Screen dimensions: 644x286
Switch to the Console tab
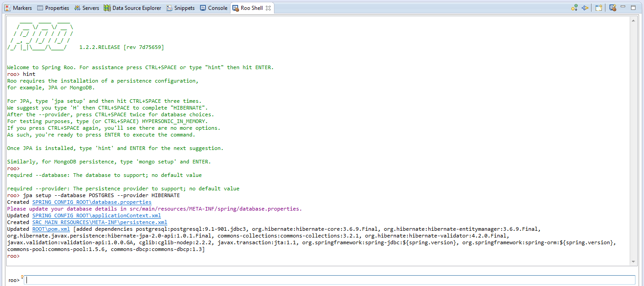tap(214, 8)
